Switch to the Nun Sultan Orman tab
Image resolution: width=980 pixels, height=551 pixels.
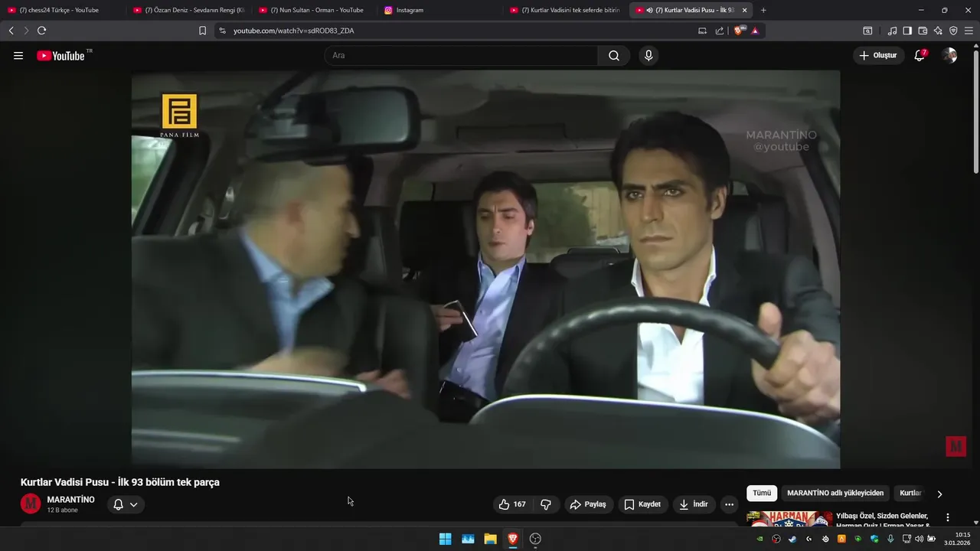(x=314, y=10)
